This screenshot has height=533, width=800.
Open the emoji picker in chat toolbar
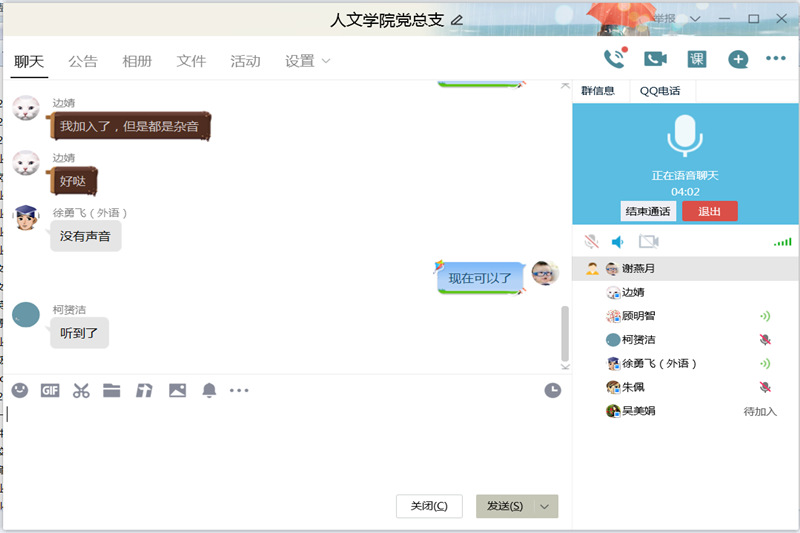20,390
